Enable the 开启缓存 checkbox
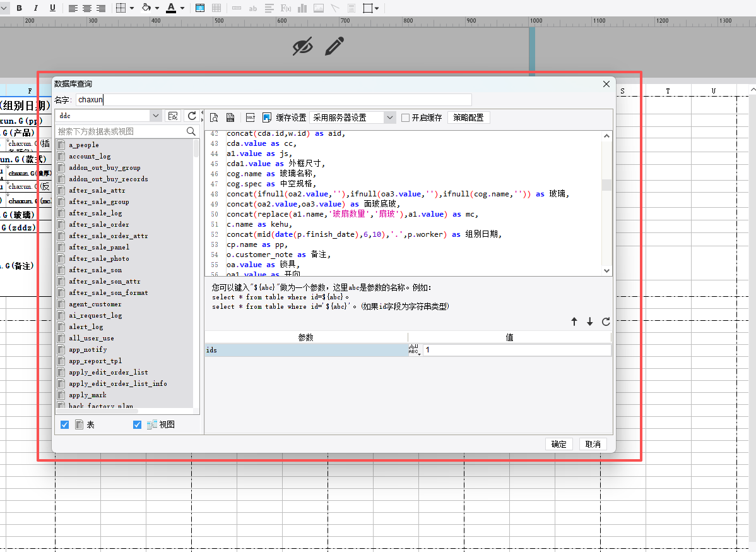The width and height of the screenshot is (756, 552). [x=406, y=117]
